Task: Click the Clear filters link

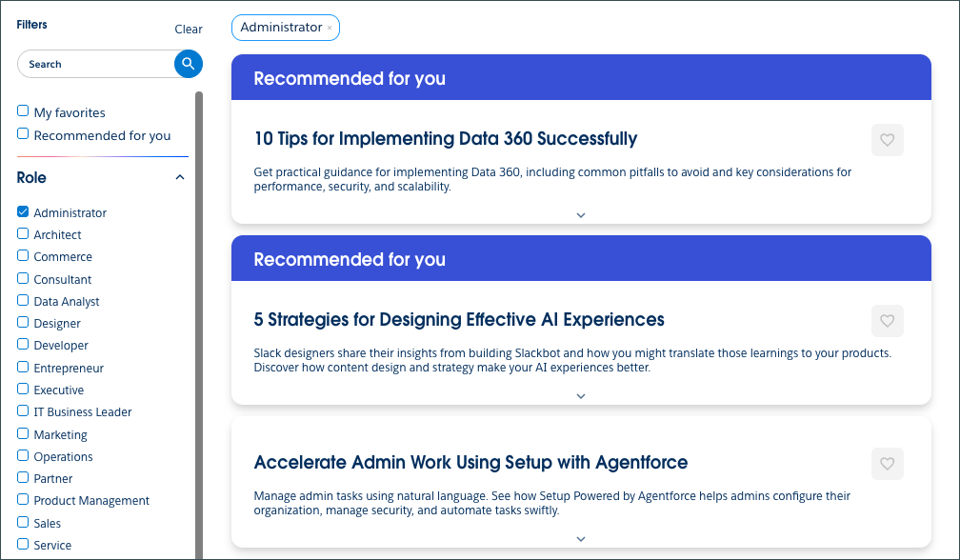Action: tap(189, 30)
